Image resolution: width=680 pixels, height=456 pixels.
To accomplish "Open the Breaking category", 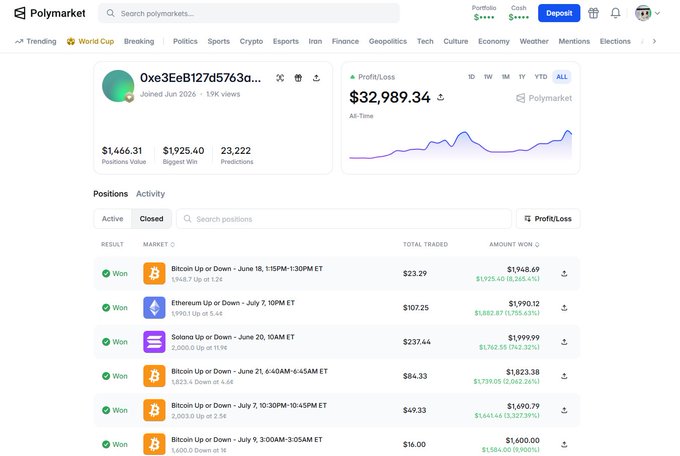I will pyautogui.click(x=139, y=41).
